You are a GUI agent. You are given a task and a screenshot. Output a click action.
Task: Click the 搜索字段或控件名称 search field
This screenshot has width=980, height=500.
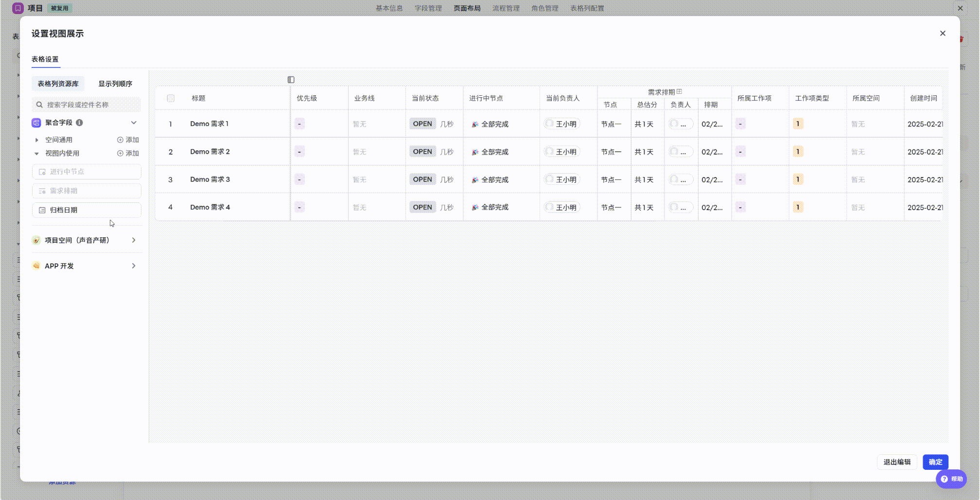pyautogui.click(x=87, y=105)
